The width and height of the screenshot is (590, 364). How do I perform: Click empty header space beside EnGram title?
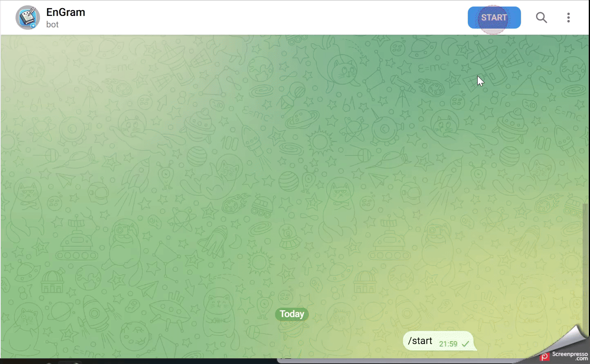[266, 18]
